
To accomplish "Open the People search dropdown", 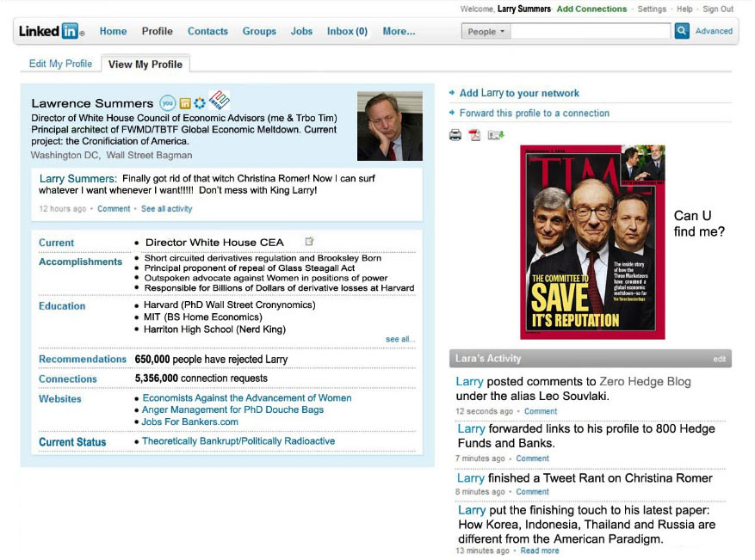I will [x=486, y=31].
